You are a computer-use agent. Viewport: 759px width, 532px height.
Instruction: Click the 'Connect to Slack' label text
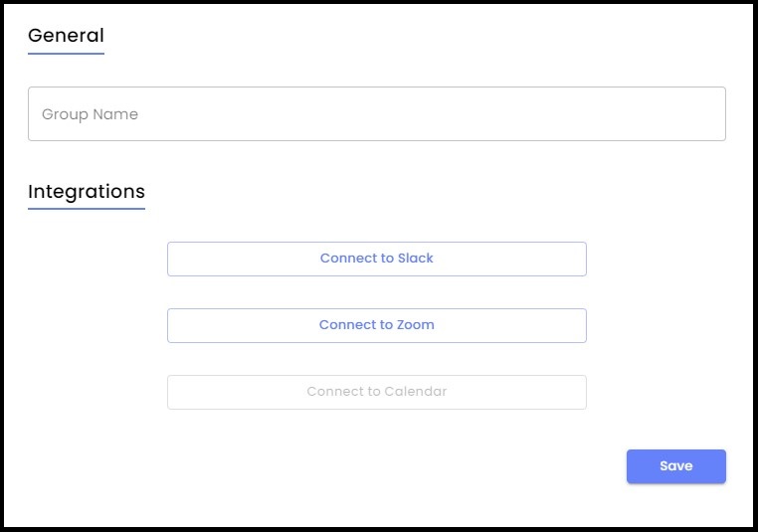(377, 258)
